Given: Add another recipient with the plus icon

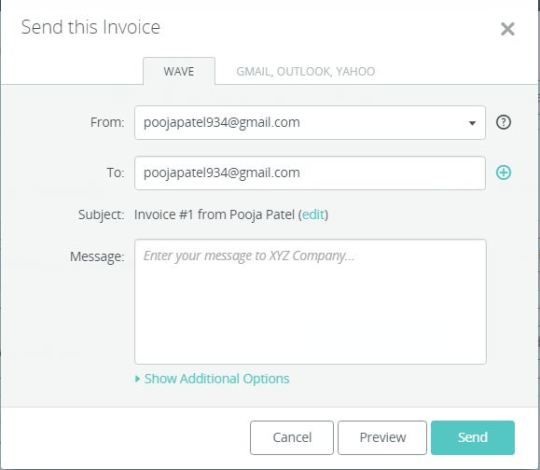Looking at the screenshot, I should [503, 173].
